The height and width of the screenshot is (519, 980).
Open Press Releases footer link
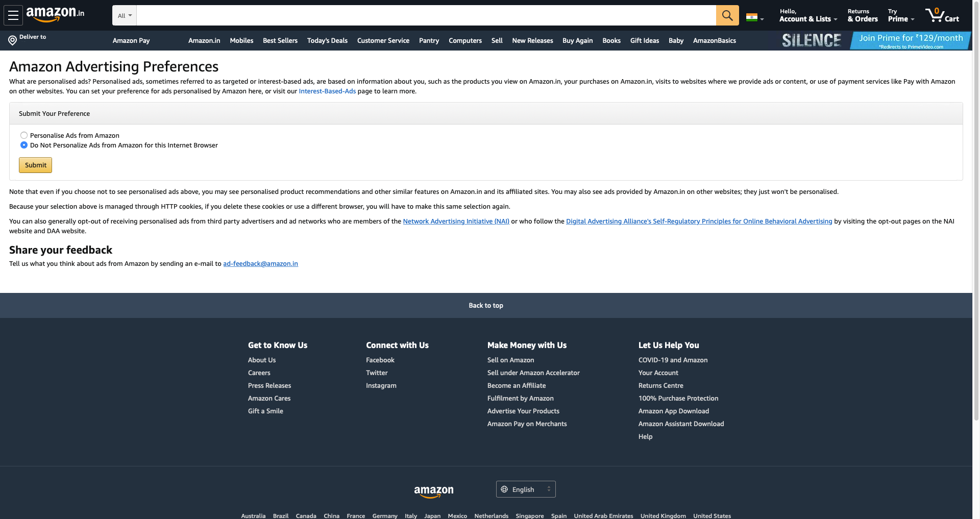tap(269, 385)
